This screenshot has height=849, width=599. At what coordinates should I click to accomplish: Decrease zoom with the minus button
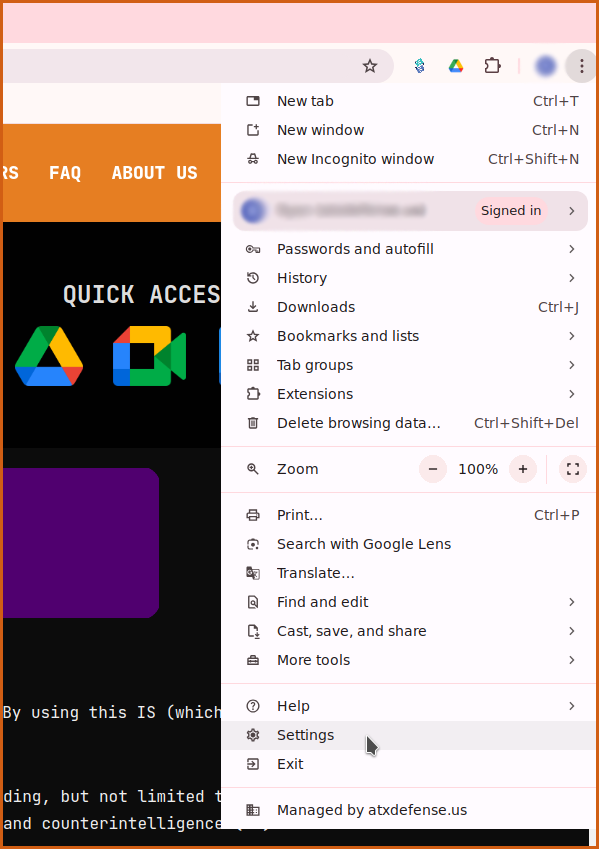[433, 469]
